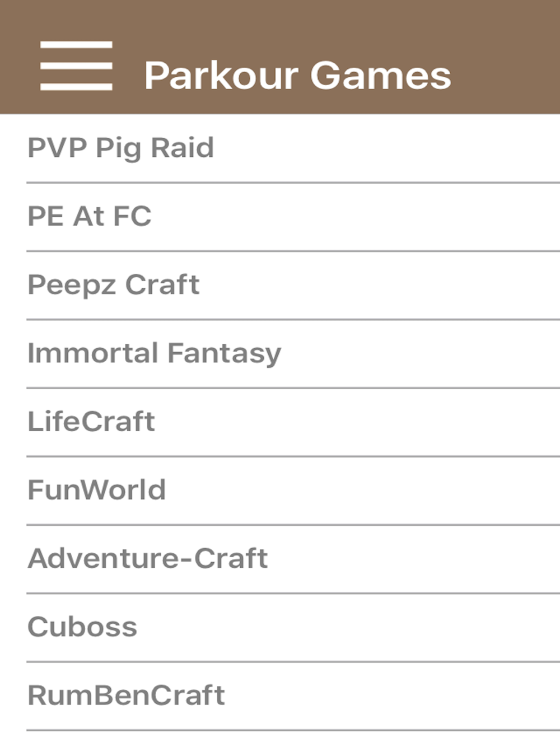Select Cuboss from the list
560x747 pixels.
[280, 627]
